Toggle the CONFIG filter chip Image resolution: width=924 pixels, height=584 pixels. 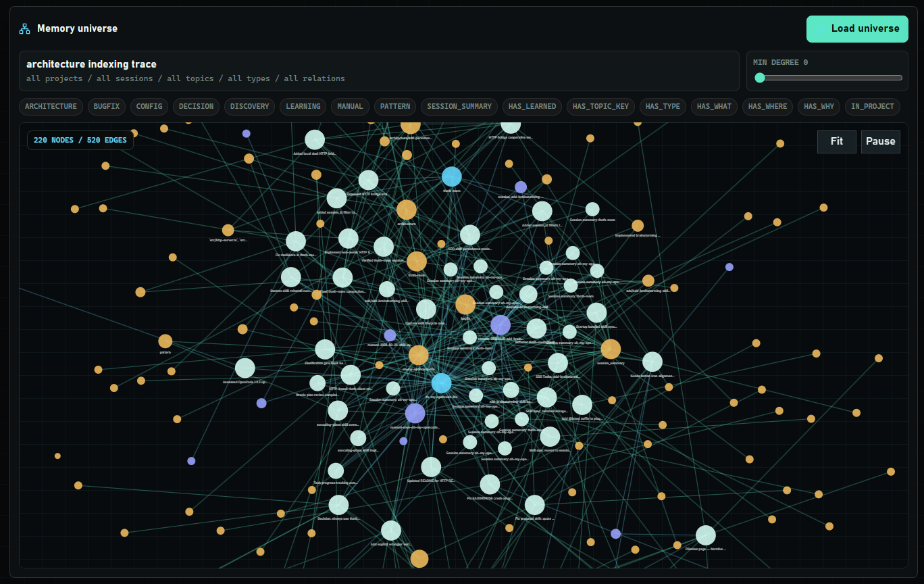click(x=149, y=106)
